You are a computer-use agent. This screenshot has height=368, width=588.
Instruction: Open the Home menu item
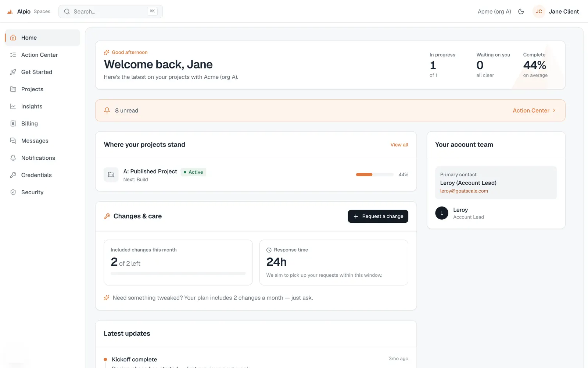click(x=42, y=38)
